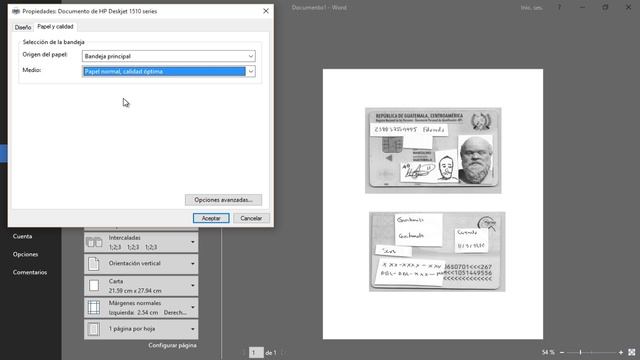The width and height of the screenshot is (640, 360).
Task: Click the back ID card image in preview
Action: click(437, 251)
